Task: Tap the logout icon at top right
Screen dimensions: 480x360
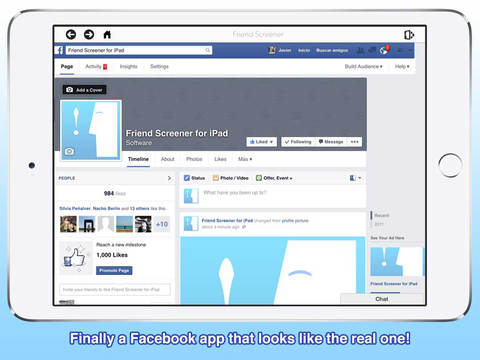Action: [409, 35]
